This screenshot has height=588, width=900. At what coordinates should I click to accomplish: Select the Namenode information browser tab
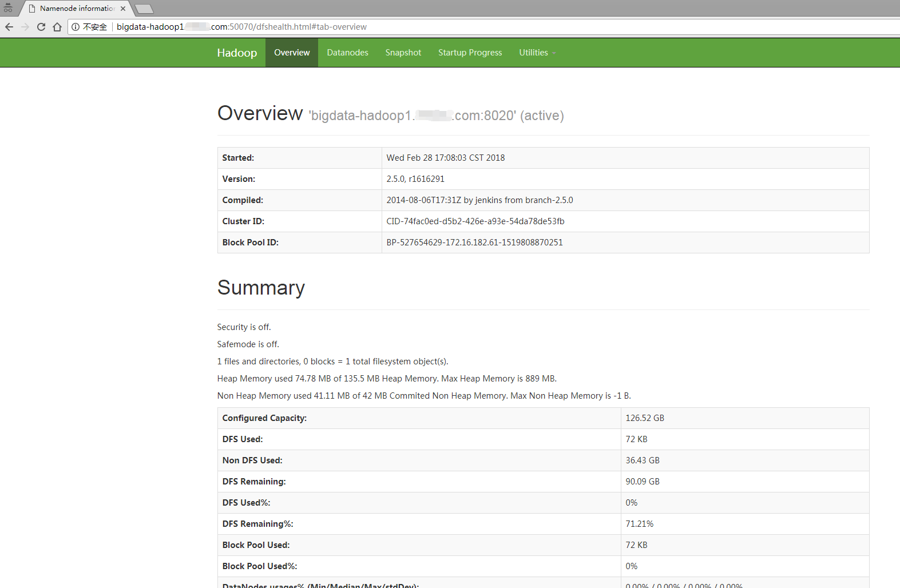[77, 9]
